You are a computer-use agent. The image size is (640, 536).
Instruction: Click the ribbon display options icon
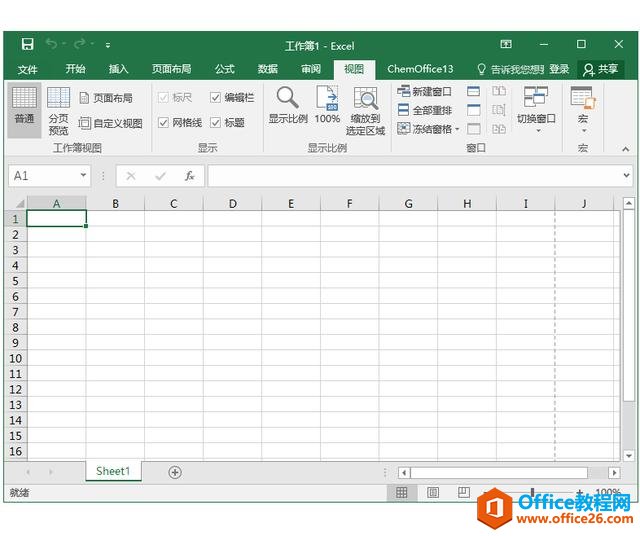(x=506, y=44)
